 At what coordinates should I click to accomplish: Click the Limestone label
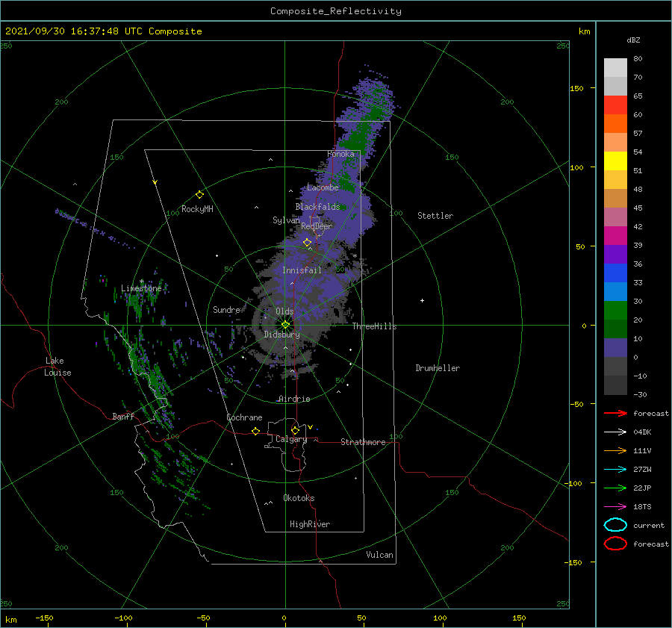coord(141,288)
